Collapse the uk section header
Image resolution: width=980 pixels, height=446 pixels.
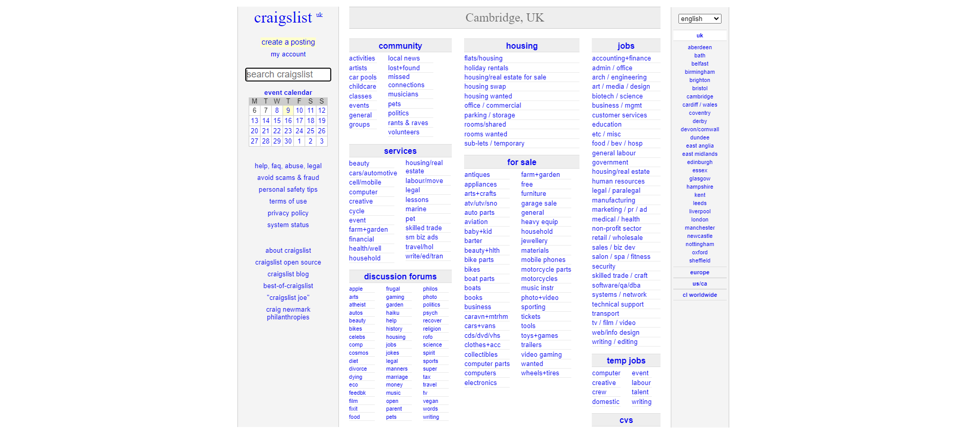(699, 36)
